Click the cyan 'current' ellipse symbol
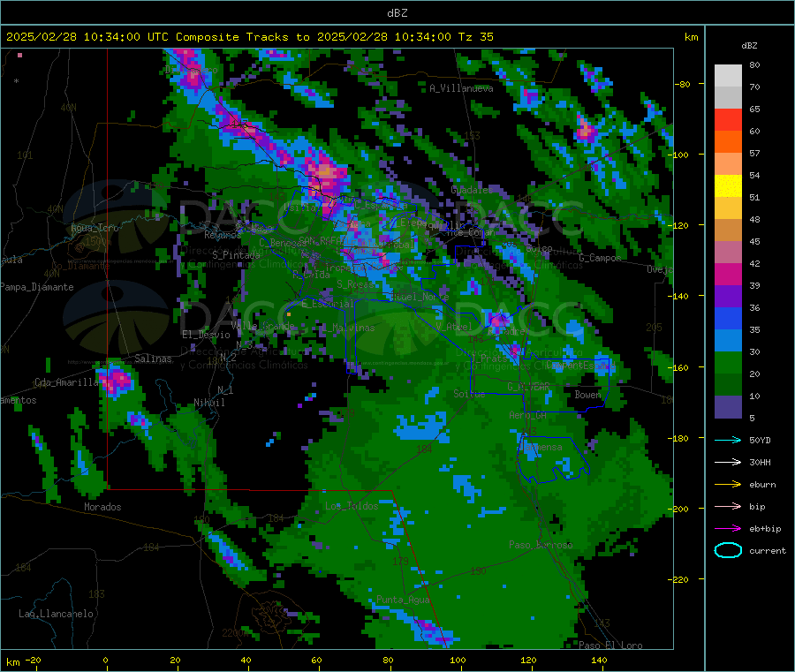 click(728, 550)
